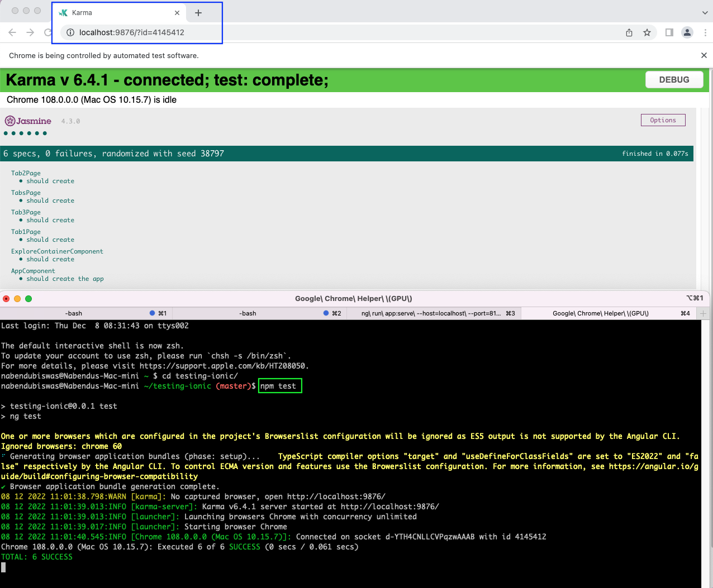Click 'should create' under Tab2Page
Viewport: 713px width, 588px height.
point(50,181)
